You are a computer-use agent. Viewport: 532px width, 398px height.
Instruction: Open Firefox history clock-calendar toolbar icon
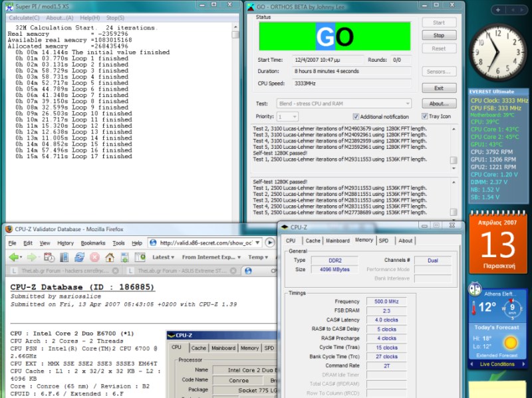[x=49, y=257]
